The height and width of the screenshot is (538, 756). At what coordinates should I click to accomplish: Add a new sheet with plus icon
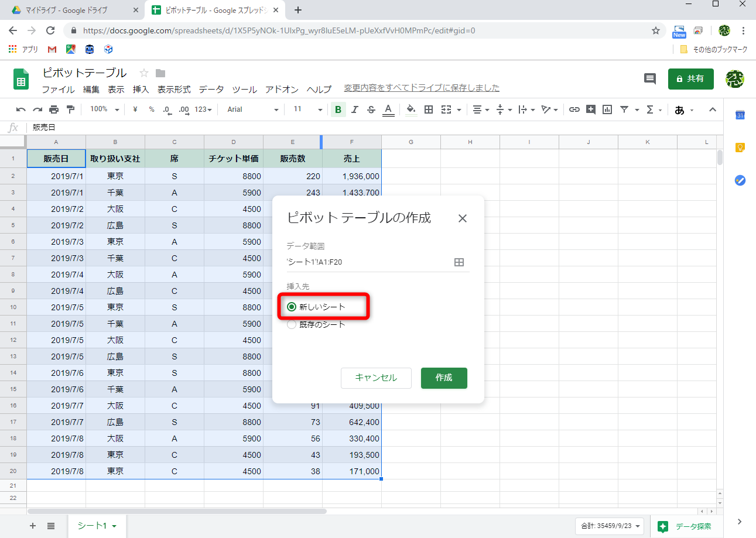pos(33,526)
